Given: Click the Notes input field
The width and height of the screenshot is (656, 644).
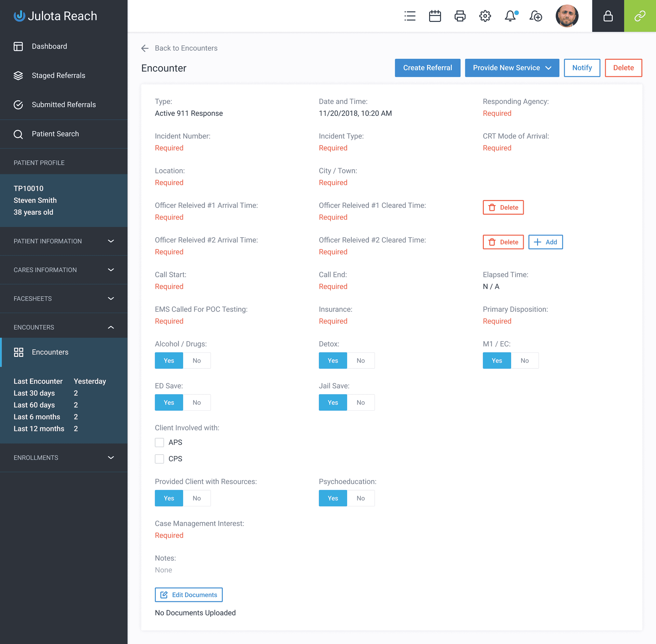Looking at the screenshot, I should (163, 569).
